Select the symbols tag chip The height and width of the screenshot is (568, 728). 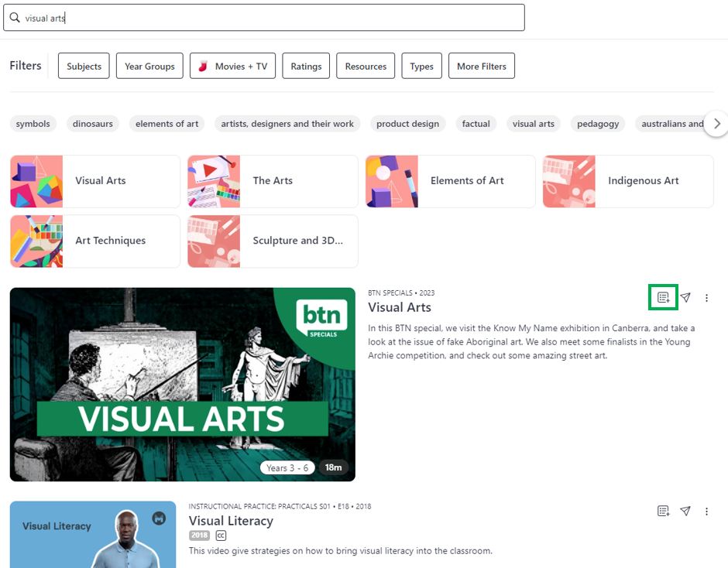(x=33, y=124)
